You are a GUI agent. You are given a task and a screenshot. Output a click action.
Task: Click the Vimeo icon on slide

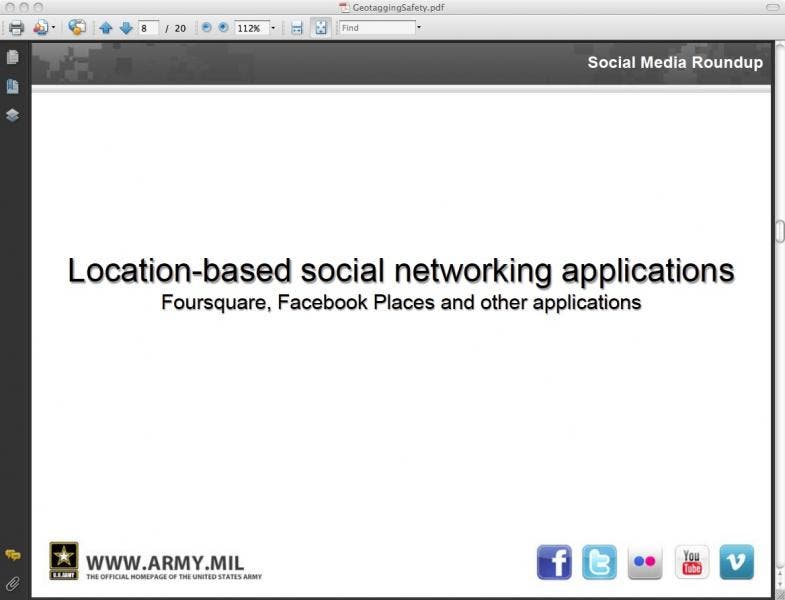(x=736, y=562)
